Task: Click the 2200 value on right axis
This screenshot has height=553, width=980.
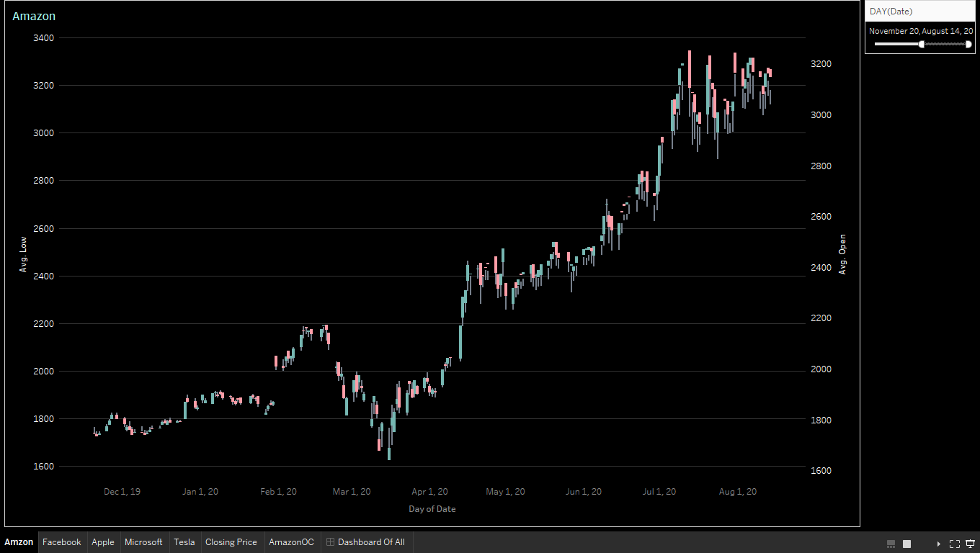Action: click(x=821, y=318)
